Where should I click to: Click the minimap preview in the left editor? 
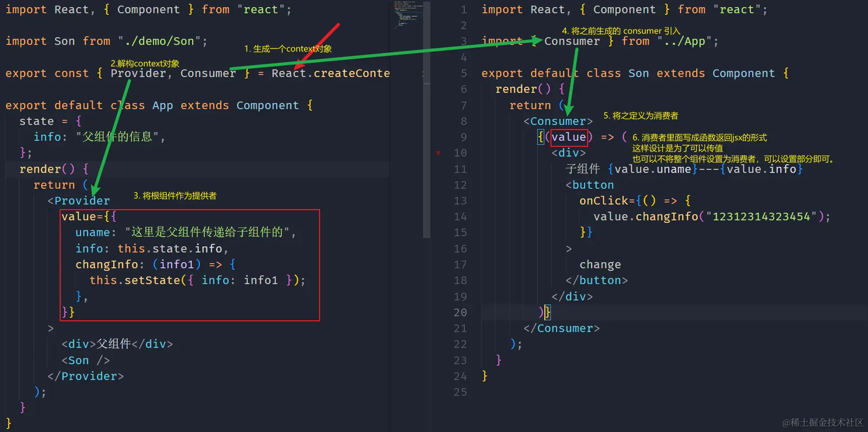[x=408, y=14]
